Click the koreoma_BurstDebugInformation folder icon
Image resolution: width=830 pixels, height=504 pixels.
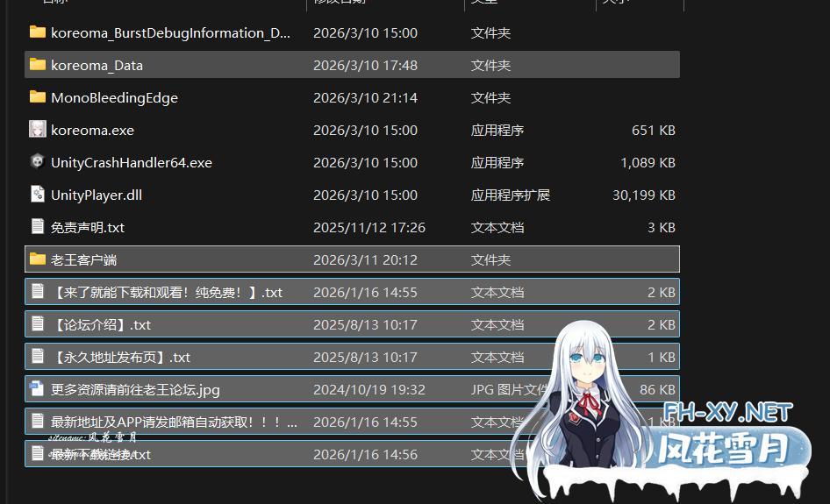37,32
